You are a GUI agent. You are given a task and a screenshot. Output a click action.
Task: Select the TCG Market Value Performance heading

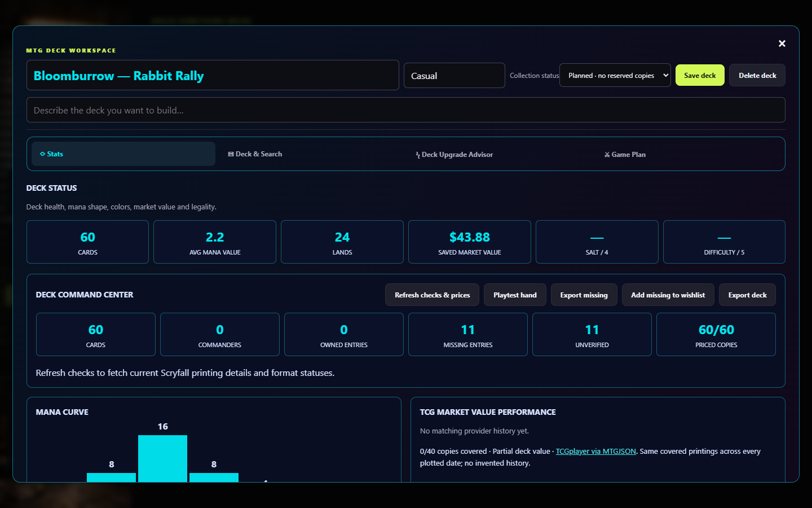[x=488, y=412]
